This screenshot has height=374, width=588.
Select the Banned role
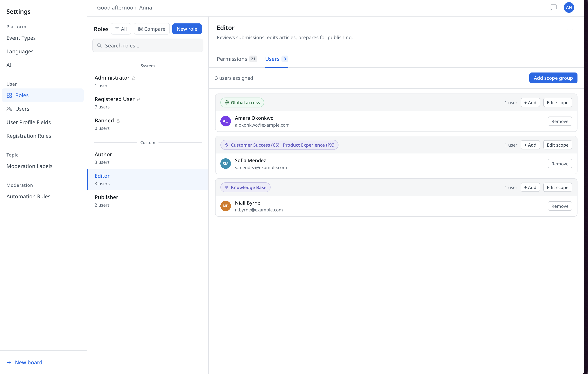click(148, 124)
